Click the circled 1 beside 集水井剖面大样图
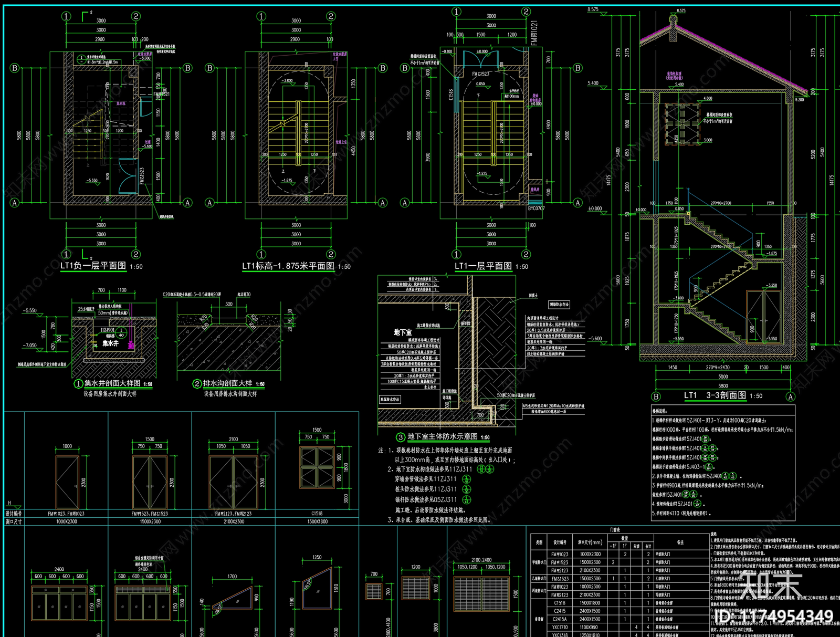Screen dimensions: 840x637 click(79, 384)
